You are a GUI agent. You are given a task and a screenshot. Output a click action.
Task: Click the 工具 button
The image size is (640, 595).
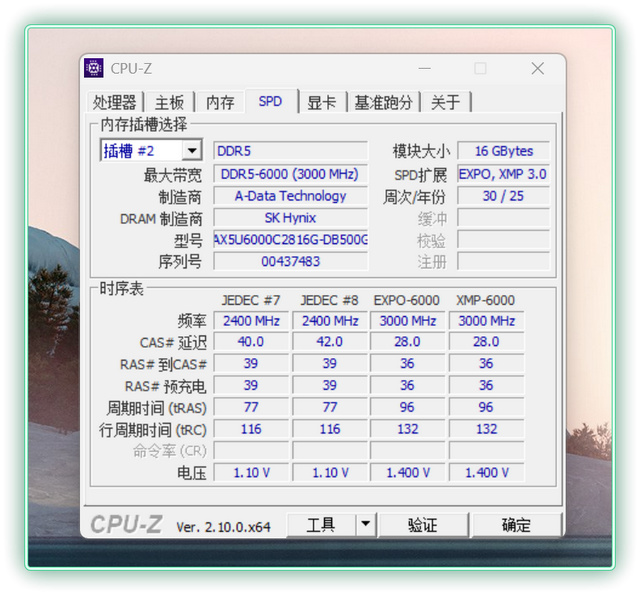tap(321, 524)
